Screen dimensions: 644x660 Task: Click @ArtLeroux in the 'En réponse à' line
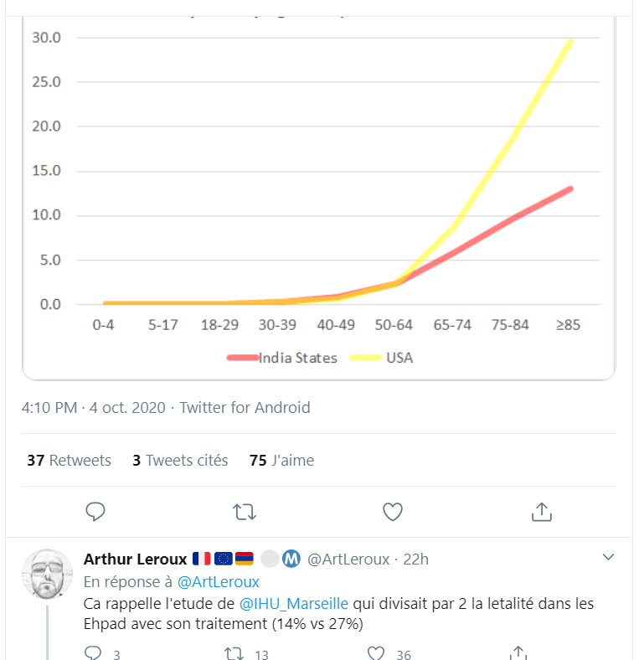click(219, 581)
